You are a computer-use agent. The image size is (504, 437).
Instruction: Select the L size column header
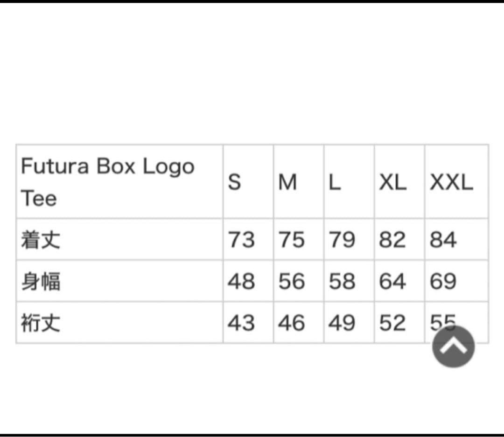334,182
